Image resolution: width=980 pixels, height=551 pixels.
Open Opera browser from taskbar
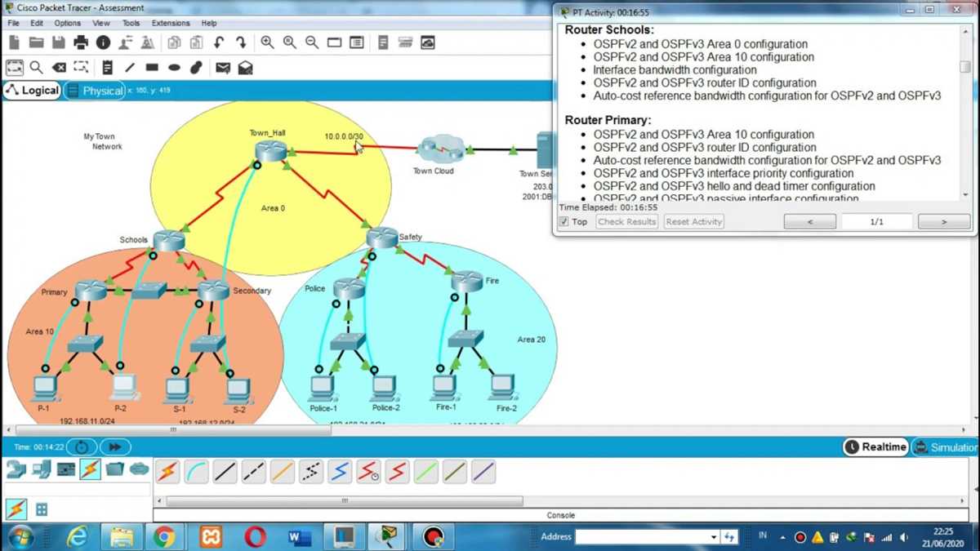(255, 537)
